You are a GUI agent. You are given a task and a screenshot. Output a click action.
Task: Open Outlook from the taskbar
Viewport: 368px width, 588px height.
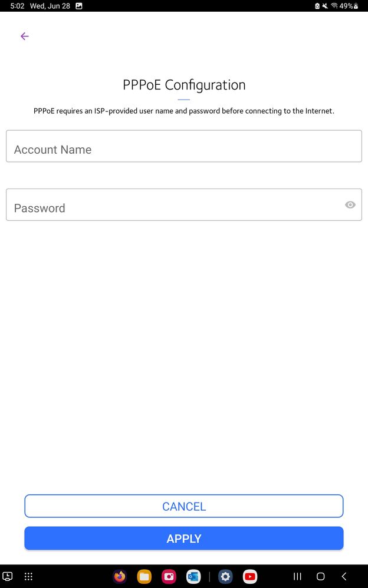click(193, 576)
